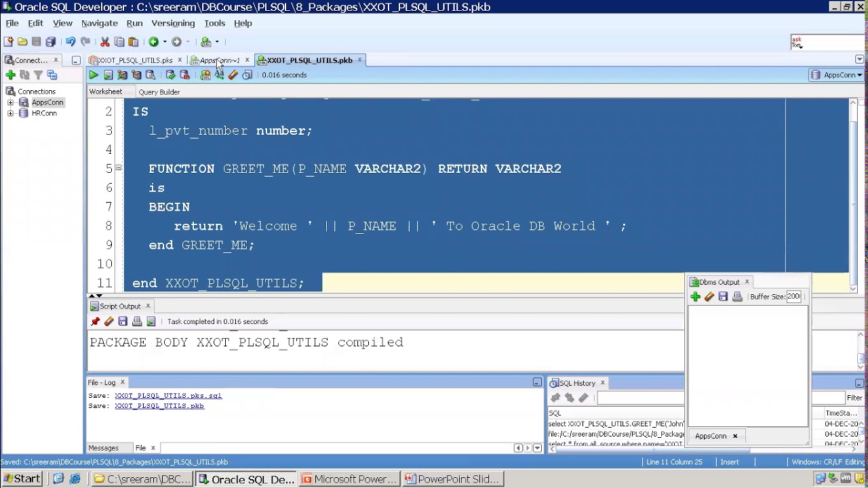Click the Clear eraser icon in worksheet toolbar
Viewport: 868px width, 488px height.
[x=233, y=75]
